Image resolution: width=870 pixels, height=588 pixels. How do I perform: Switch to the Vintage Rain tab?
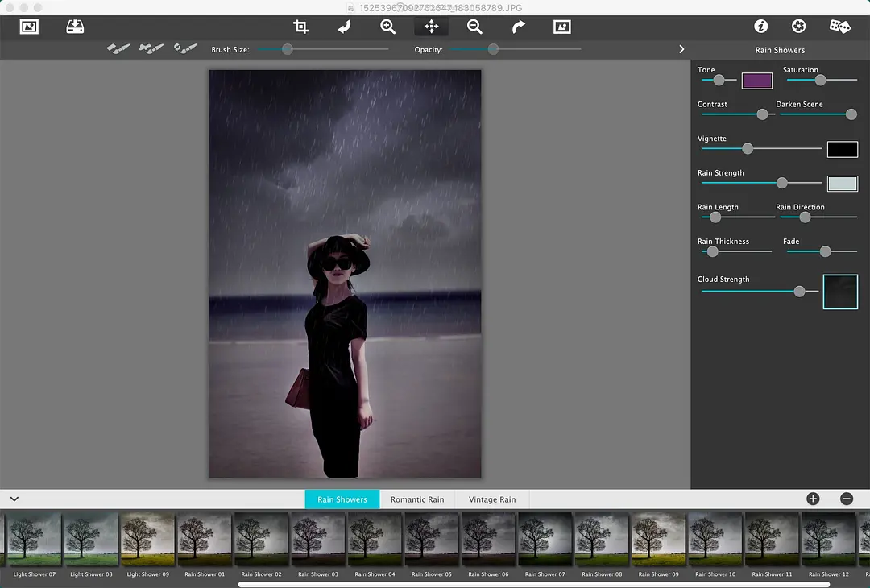click(x=492, y=499)
